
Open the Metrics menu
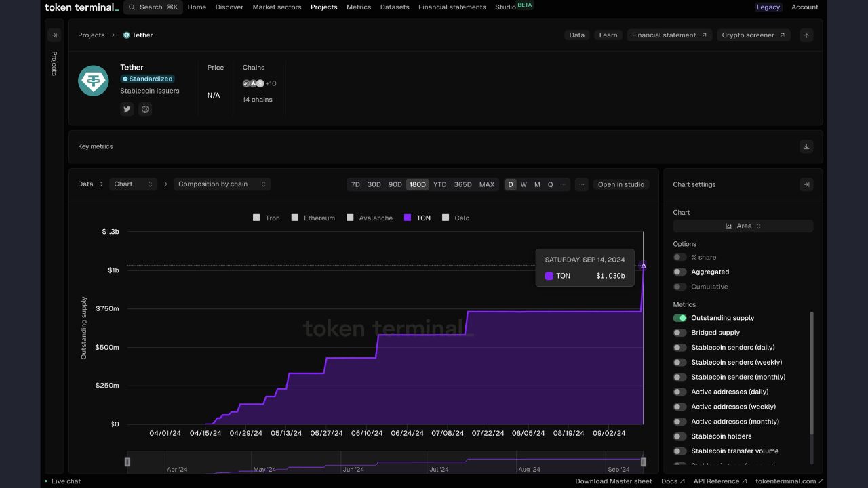[x=359, y=7]
